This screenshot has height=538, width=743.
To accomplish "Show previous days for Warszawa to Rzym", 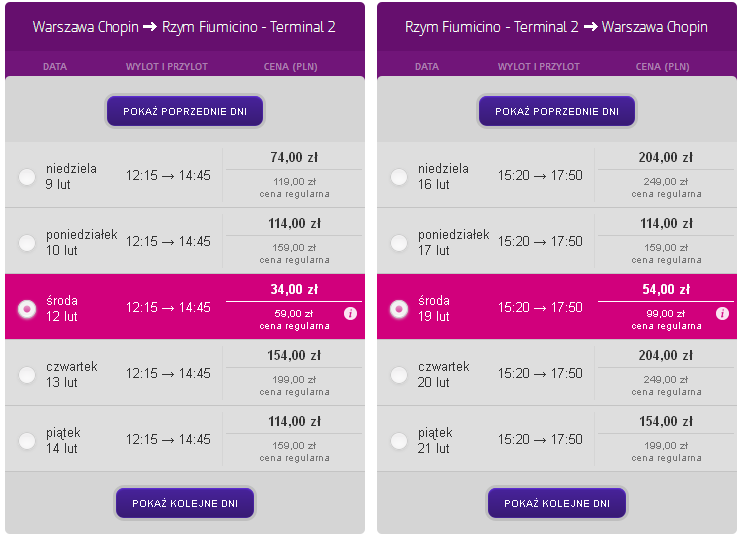I will (185, 111).
